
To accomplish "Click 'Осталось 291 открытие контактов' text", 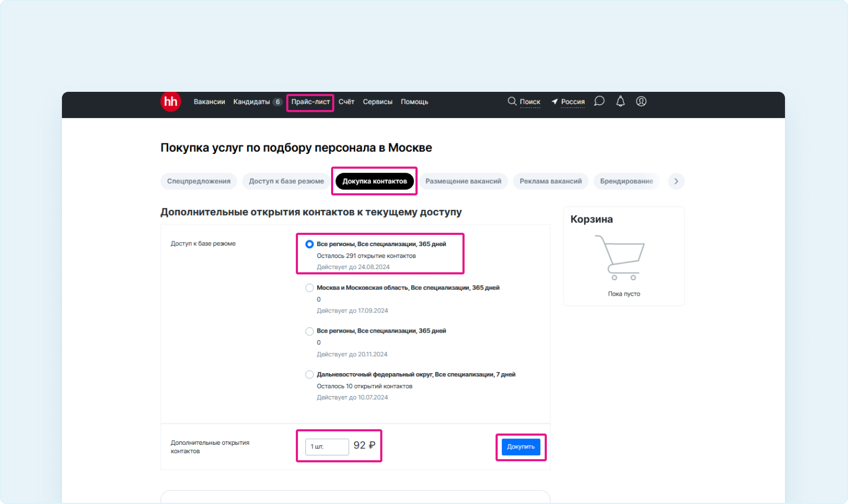I will coord(366,256).
